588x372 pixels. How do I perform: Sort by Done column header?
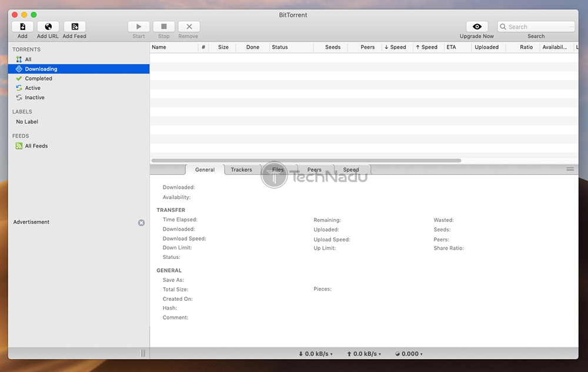click(x=252, y=47)
